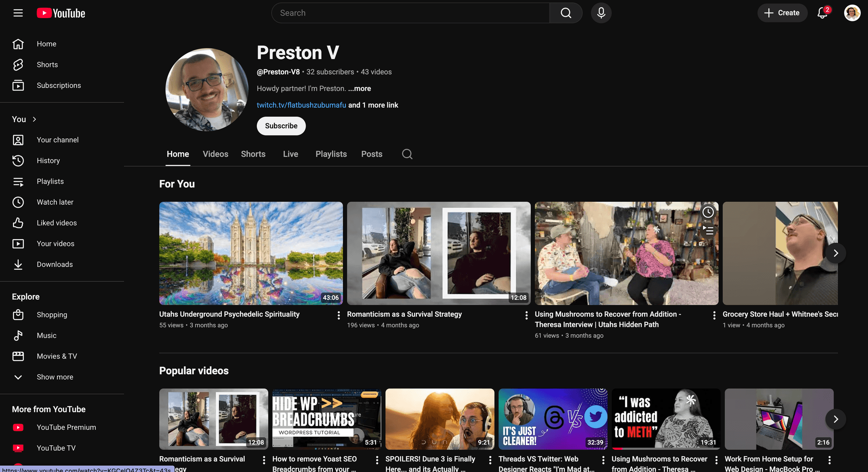The image size is (868, 472).
Task: Open the HIDE WP BREADCRUMBS thumbnail
Action: [x=326, y=419]
